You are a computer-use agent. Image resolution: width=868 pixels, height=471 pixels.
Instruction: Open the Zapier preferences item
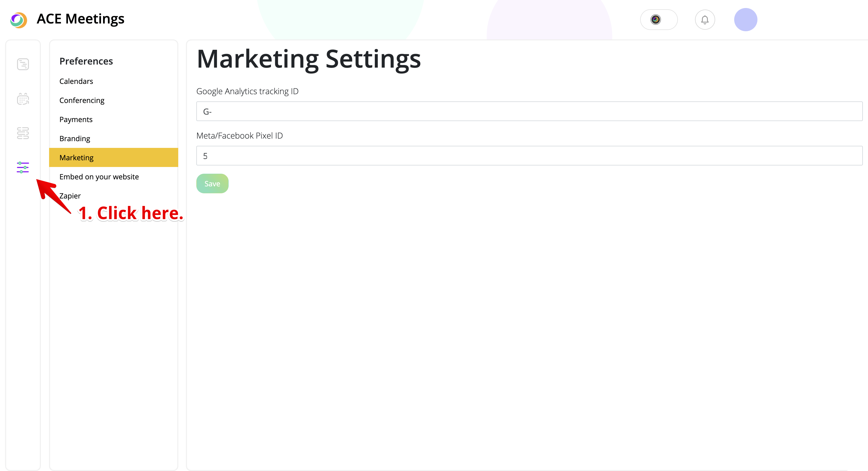click(x=70, y=196)
